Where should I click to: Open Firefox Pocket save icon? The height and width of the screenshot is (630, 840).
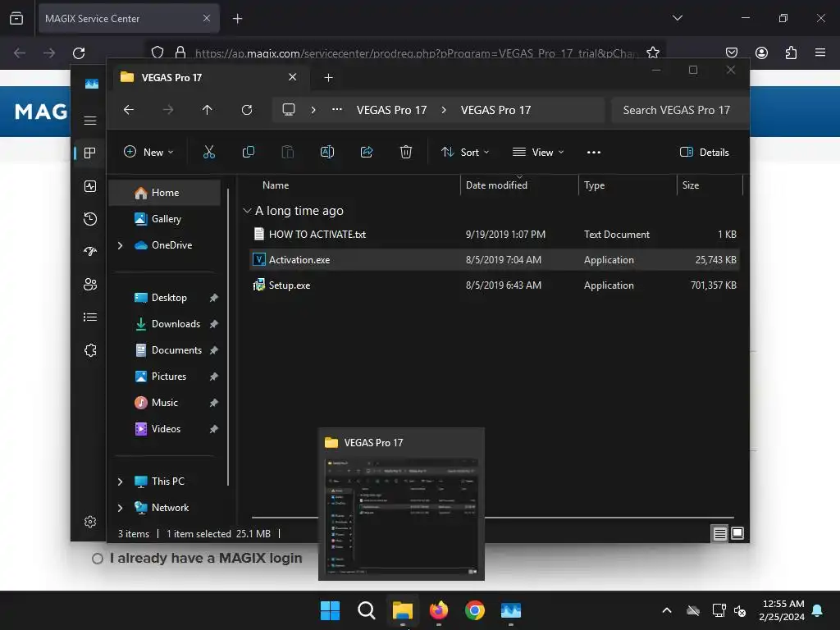pyautogui.click(x=731, y=52)
